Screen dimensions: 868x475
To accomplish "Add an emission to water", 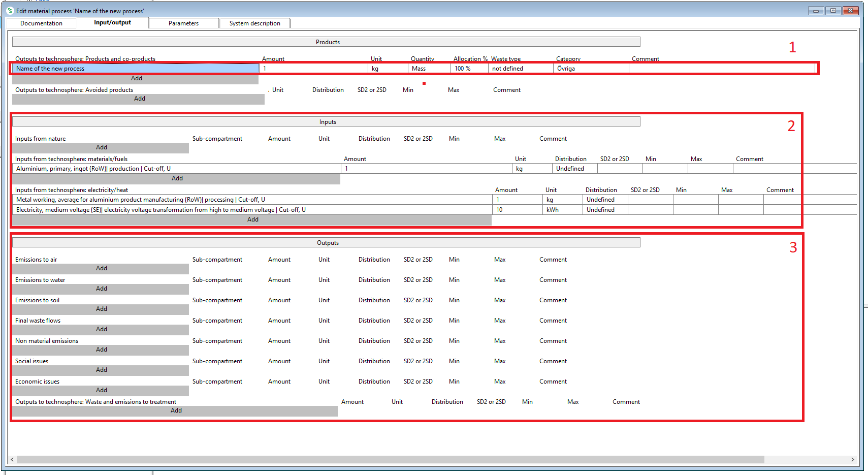I will (x=101, y=289).
